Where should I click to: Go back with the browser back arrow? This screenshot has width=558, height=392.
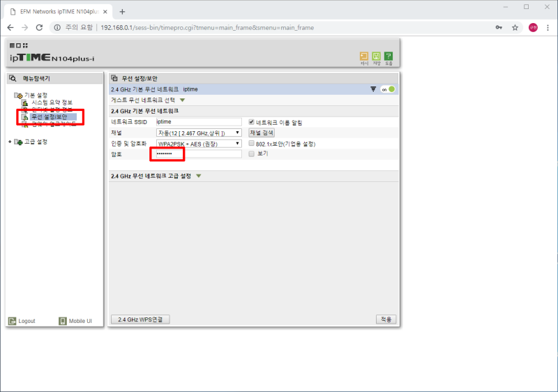pos(10,28)
